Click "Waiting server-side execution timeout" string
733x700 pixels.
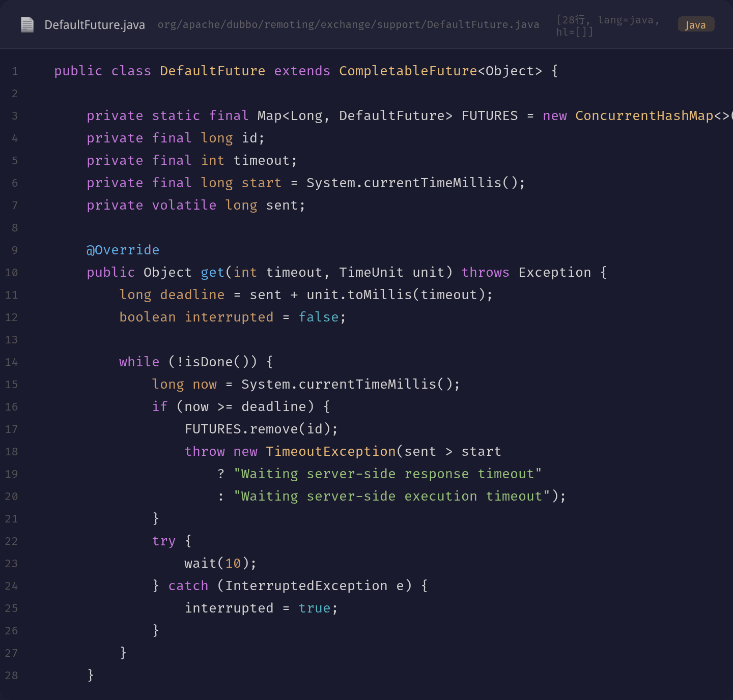click(x=391, y=496)
